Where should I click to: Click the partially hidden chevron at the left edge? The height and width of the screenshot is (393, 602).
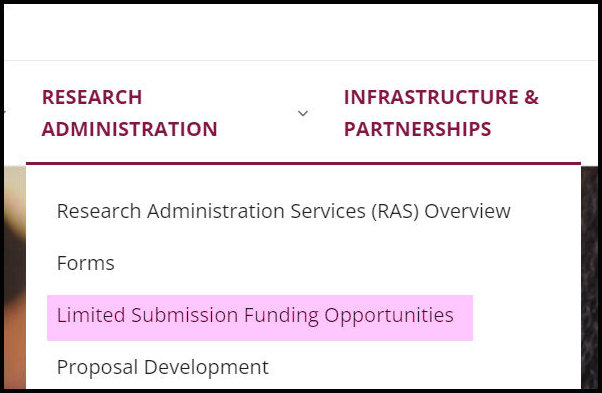point(5,112)
